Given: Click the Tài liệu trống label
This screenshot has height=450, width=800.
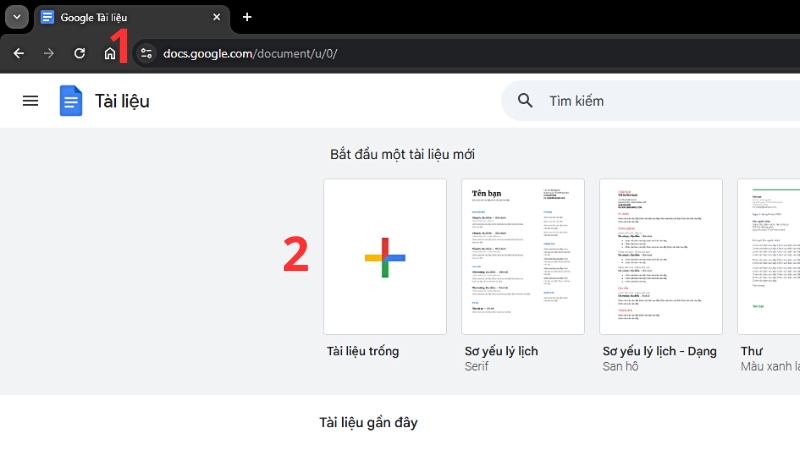Looking at the screenshot, I should point(363,351).
